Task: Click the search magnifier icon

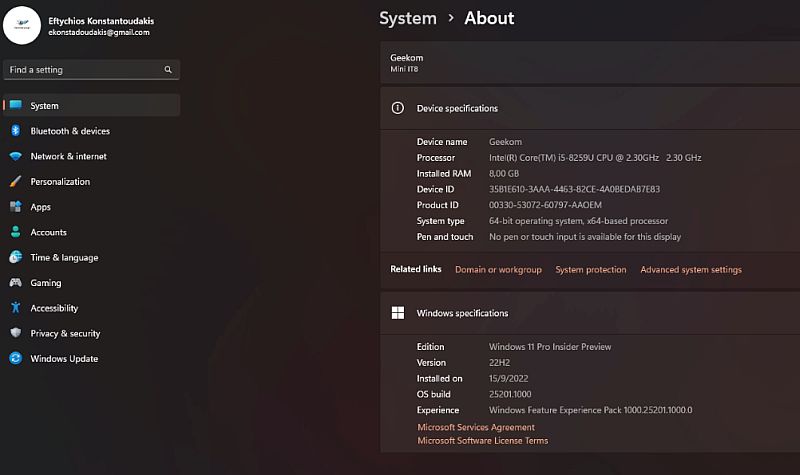Action: point(168,69)
